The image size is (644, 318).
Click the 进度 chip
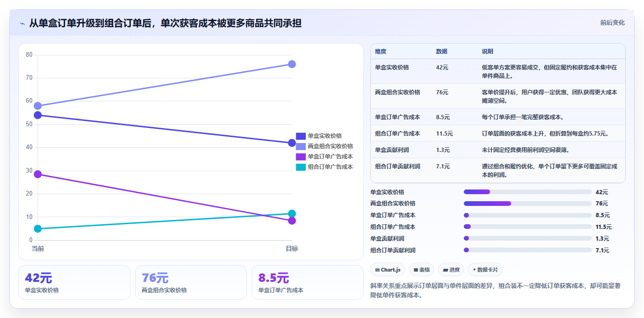tap(451, 270)
